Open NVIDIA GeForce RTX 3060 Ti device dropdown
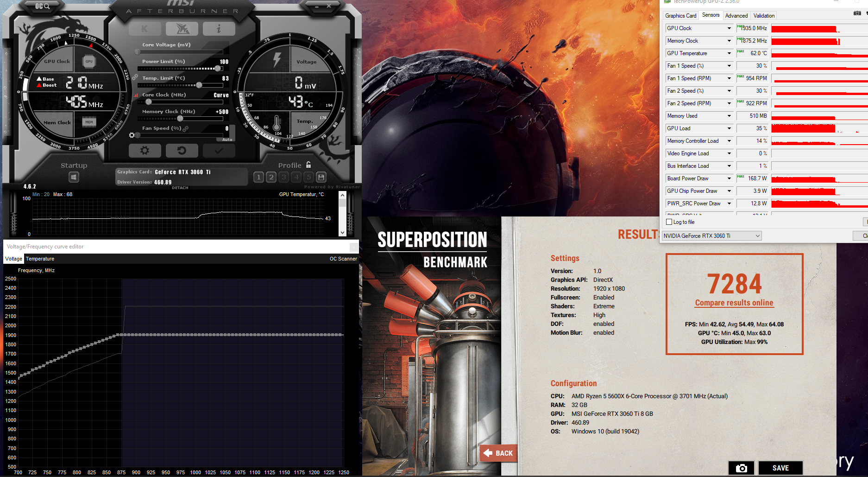 point(712,236)
